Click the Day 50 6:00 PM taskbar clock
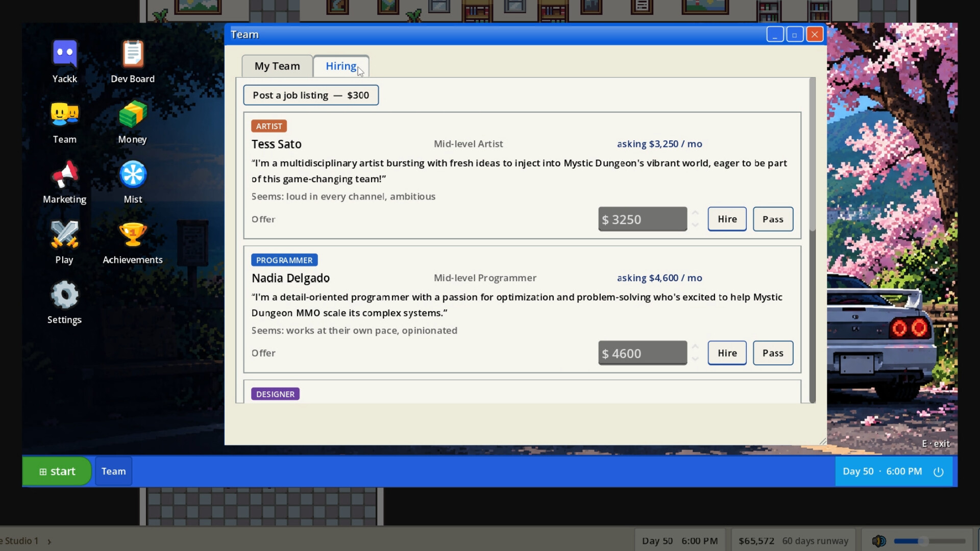Image resolution: width=980 pixels, height=551 pixels. 882,472
